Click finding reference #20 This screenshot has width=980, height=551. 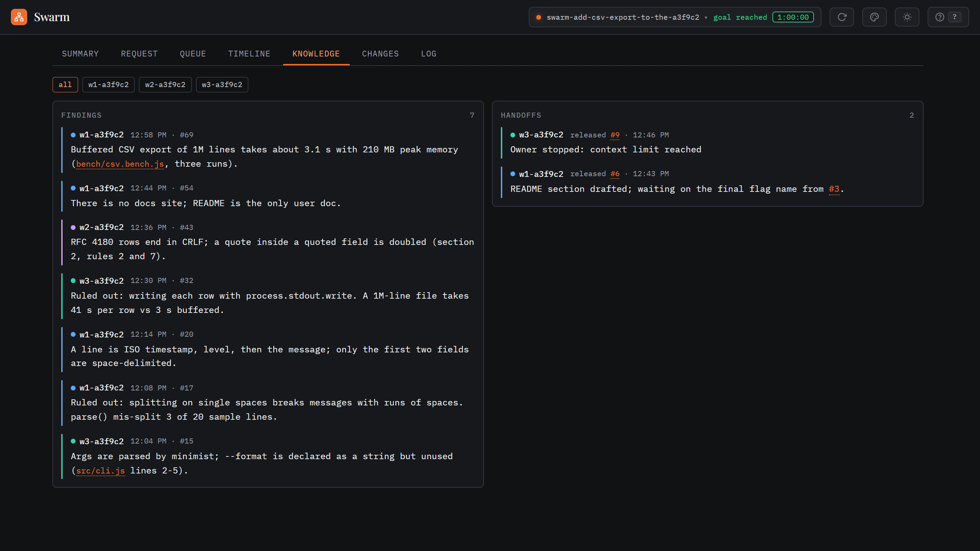point(186,334)
